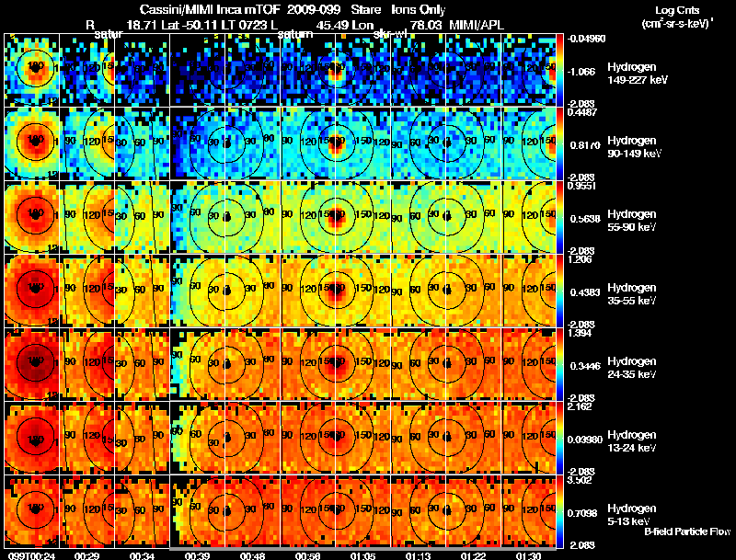Click the 'Log Cnts' colorbar heading
The height and width of the screenshot is (560, 736).
point(677,10)
